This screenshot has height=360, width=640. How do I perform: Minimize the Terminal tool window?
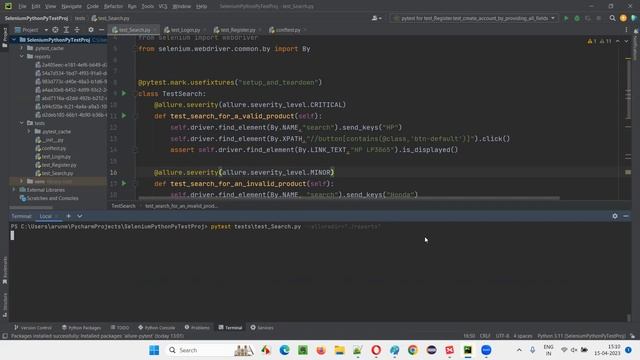626,216
